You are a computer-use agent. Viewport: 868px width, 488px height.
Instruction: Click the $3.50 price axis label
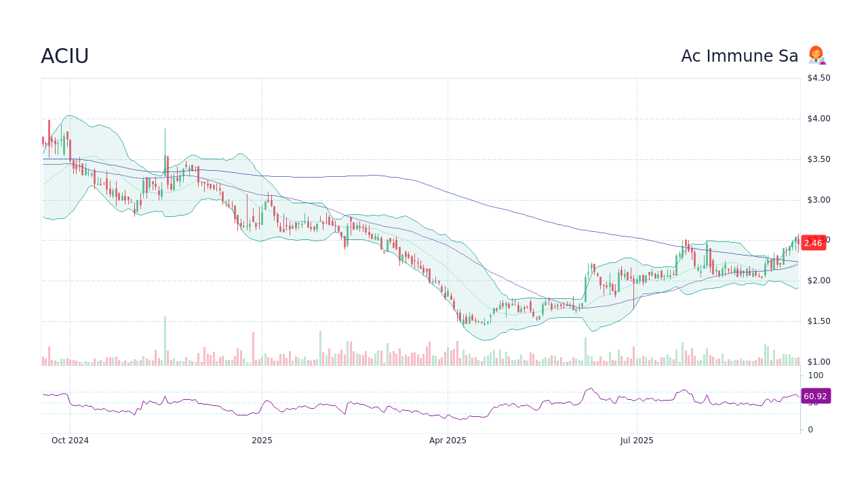(x=817, y=159)
